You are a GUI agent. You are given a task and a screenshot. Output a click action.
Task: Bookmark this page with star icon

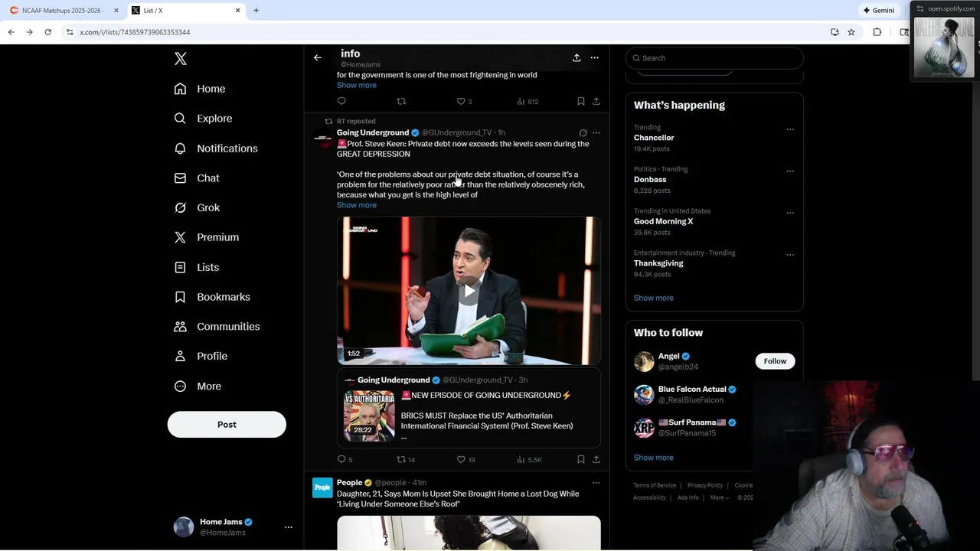(851, 32)
